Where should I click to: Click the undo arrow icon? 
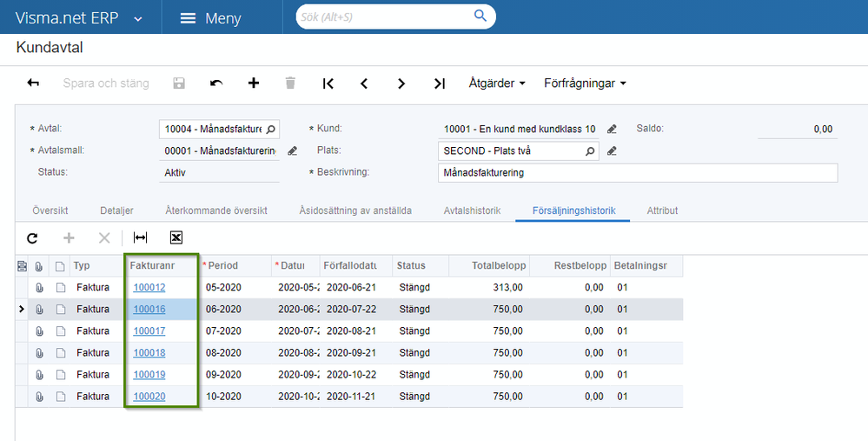[x=216, y=84]
